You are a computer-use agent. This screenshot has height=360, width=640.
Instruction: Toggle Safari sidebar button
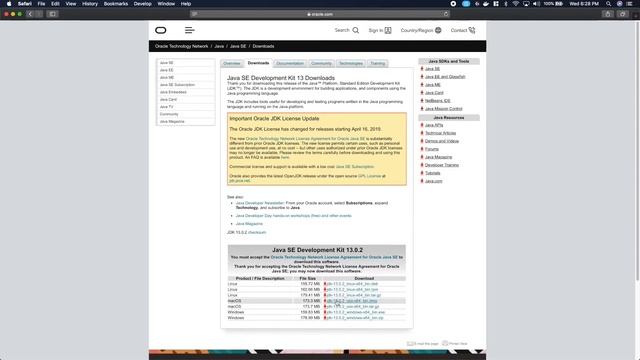coord(53,14)
